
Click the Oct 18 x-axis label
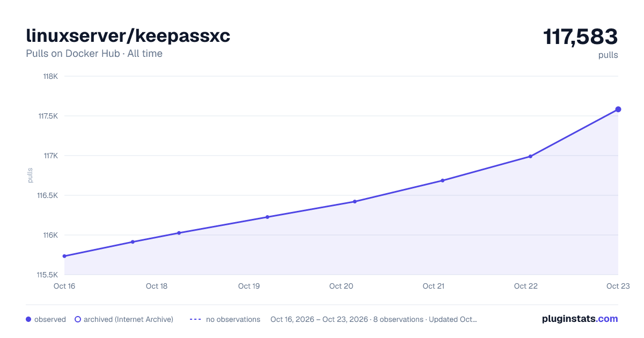(157, 286)
